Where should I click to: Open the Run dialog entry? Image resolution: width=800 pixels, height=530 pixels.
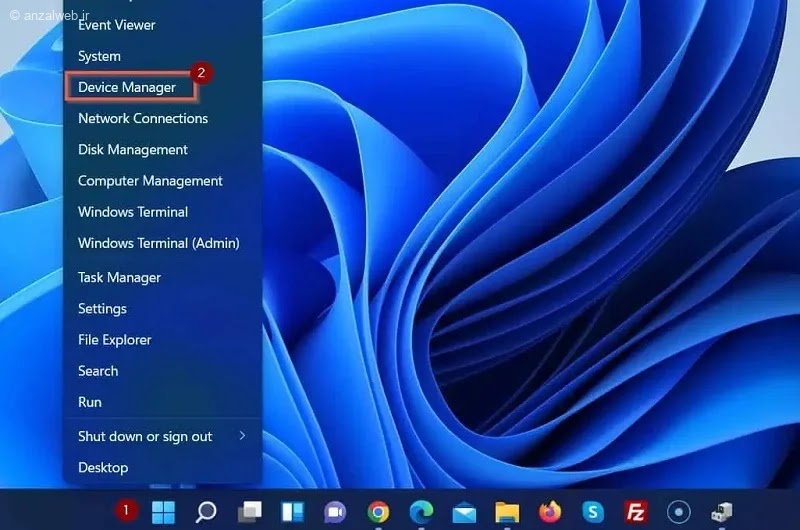(90, 402)
